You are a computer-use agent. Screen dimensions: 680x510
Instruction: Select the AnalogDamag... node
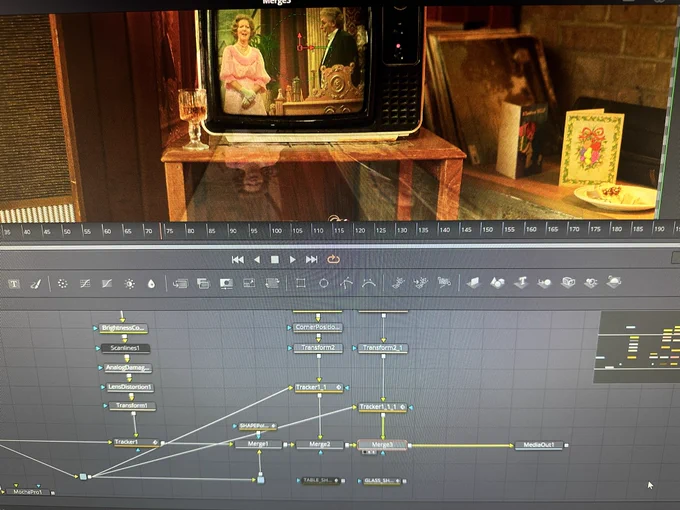coord(128,368)
